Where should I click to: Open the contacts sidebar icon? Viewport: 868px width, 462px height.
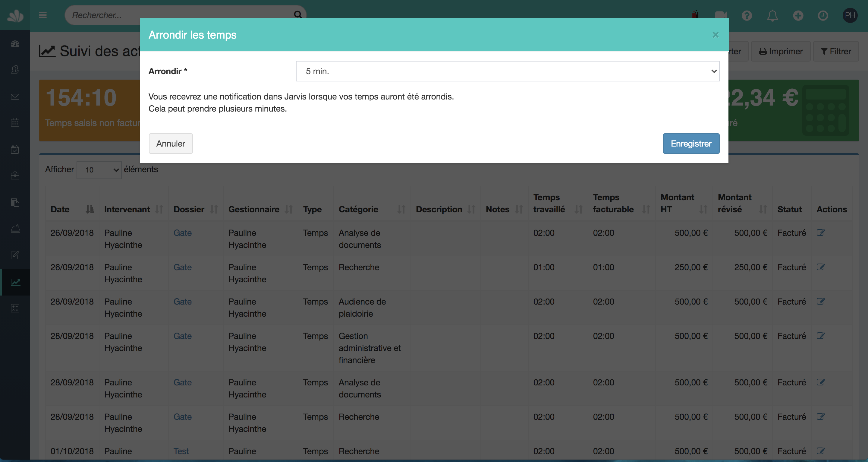tap(15, 70)
